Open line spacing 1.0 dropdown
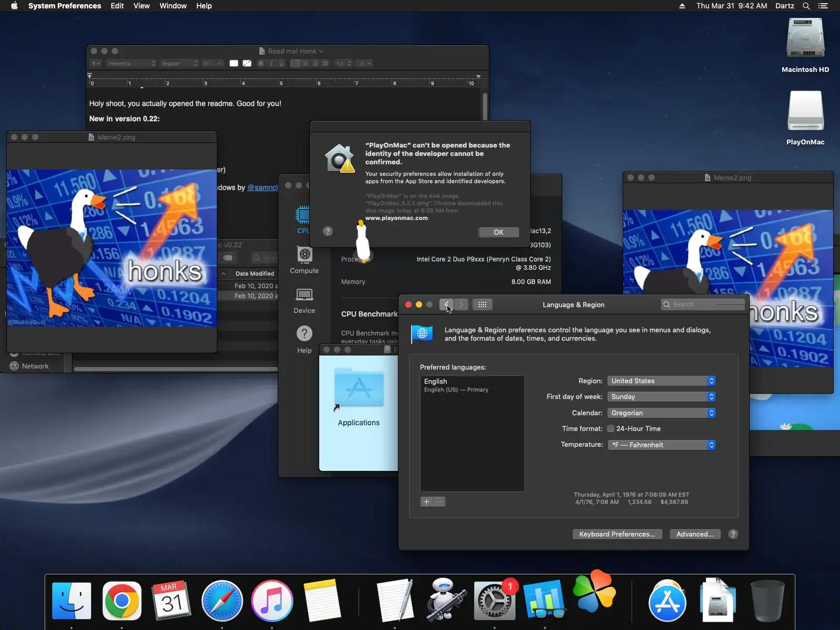Viewport: 840px width, 630px height. pos(344,64)
